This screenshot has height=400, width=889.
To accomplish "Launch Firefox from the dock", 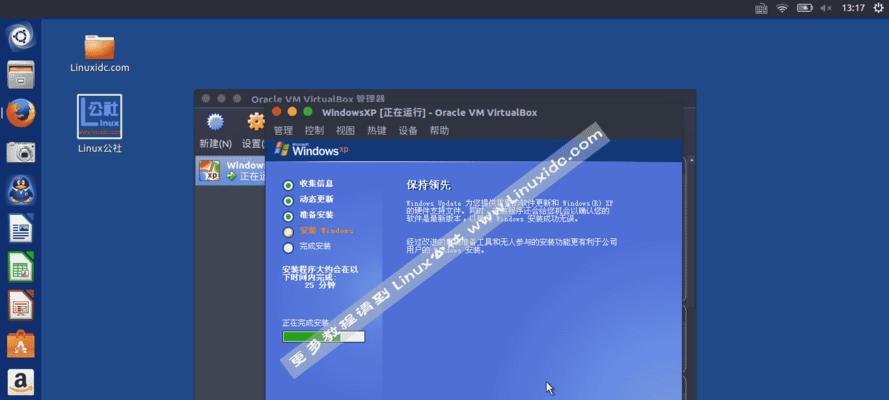I will coord(21,113).
